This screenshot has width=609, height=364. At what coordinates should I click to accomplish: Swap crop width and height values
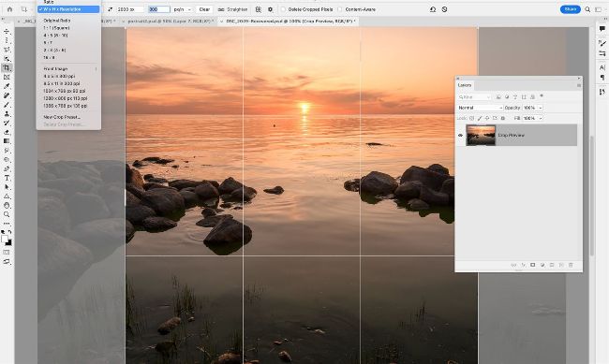click(111, 9)
